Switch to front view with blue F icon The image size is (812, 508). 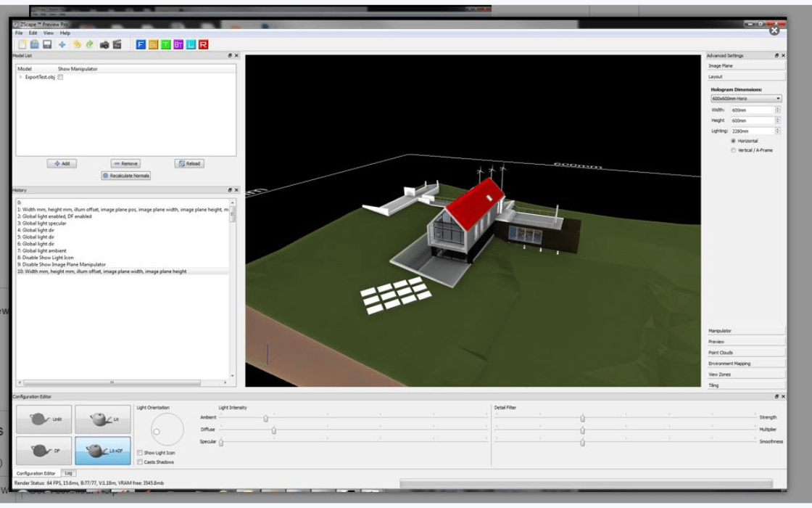point(141,44)
